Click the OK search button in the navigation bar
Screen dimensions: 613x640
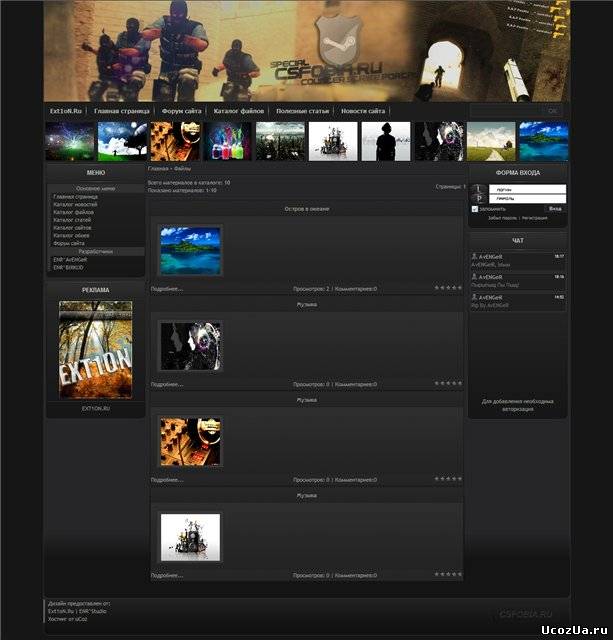click(x=552, y=111)
